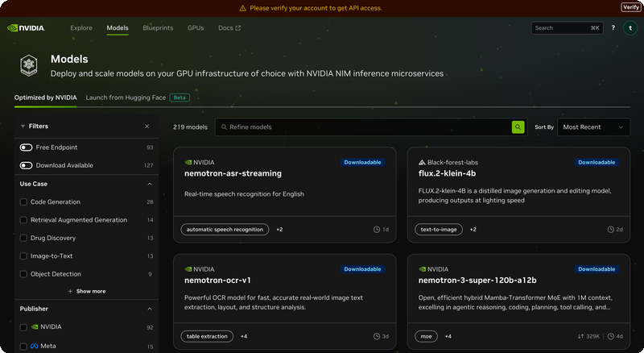The height and width of the screenshot is (353, 644).
Task: Toggle the Free Endpoint switch
Action: (x=26, y=147)
